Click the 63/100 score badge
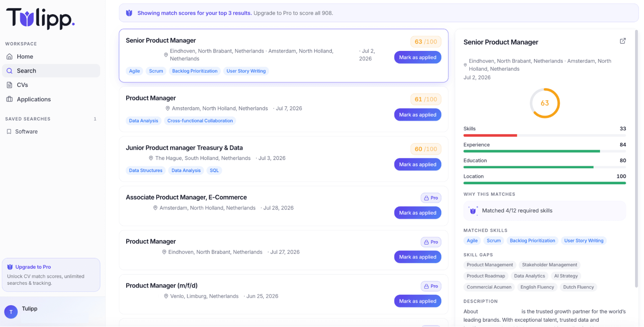This screenshot has height=327, width=644. 426,42
